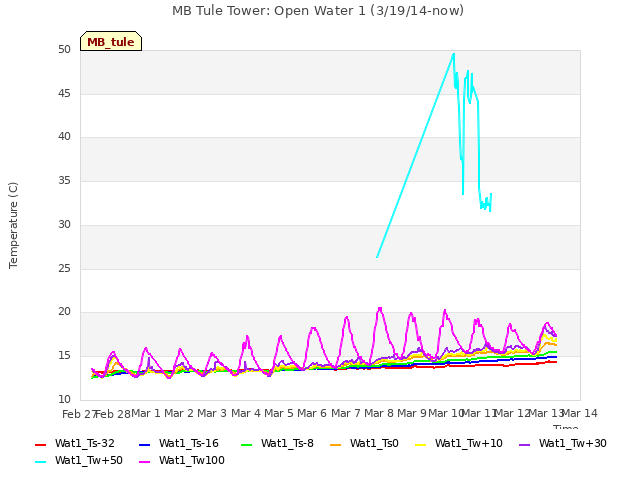Click the Mar 2 date tick label
Viewport: 640px width, 480px height.
(x=179, y=413)
